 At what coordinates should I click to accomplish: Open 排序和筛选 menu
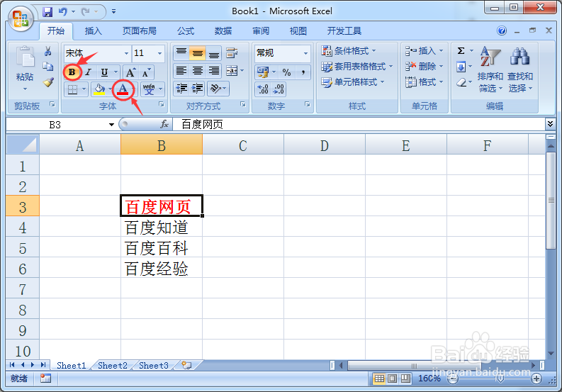[490, 70]
